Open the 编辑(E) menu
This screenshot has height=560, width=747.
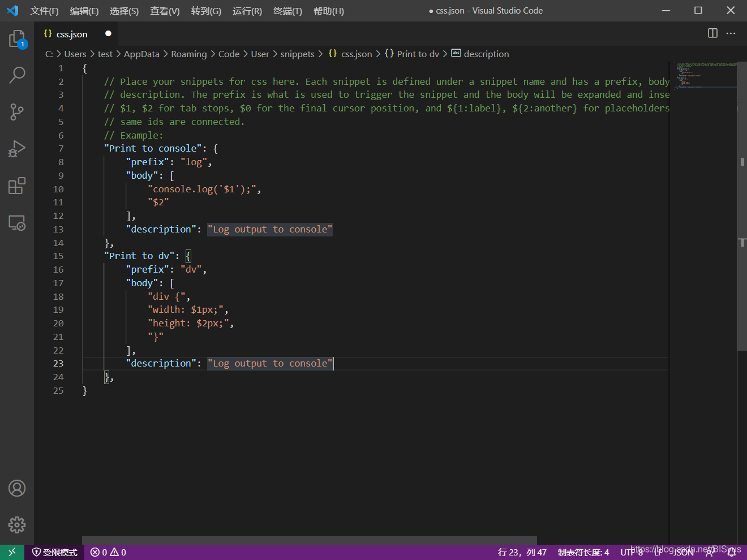(x=84, y=11)
